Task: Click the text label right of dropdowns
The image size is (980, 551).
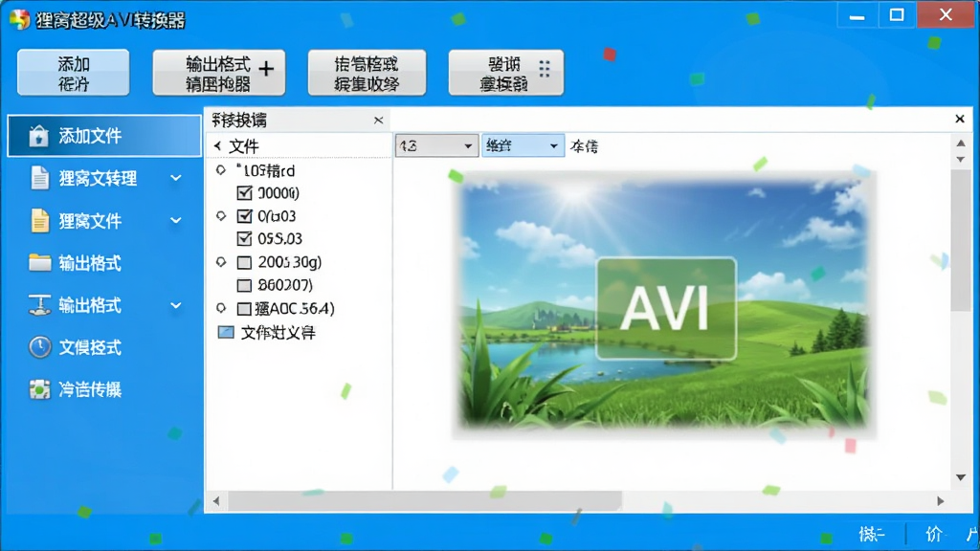Action: (x=585, y=146)
